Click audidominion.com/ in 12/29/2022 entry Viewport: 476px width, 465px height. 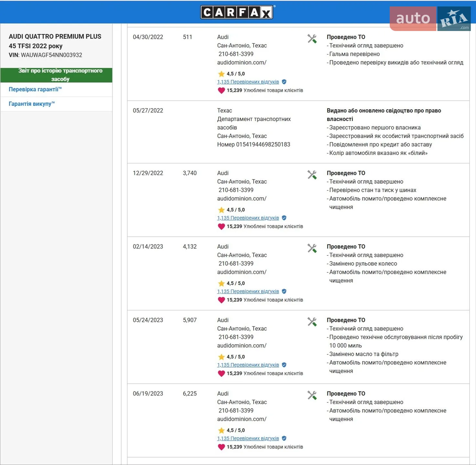(x=242, y=199)
